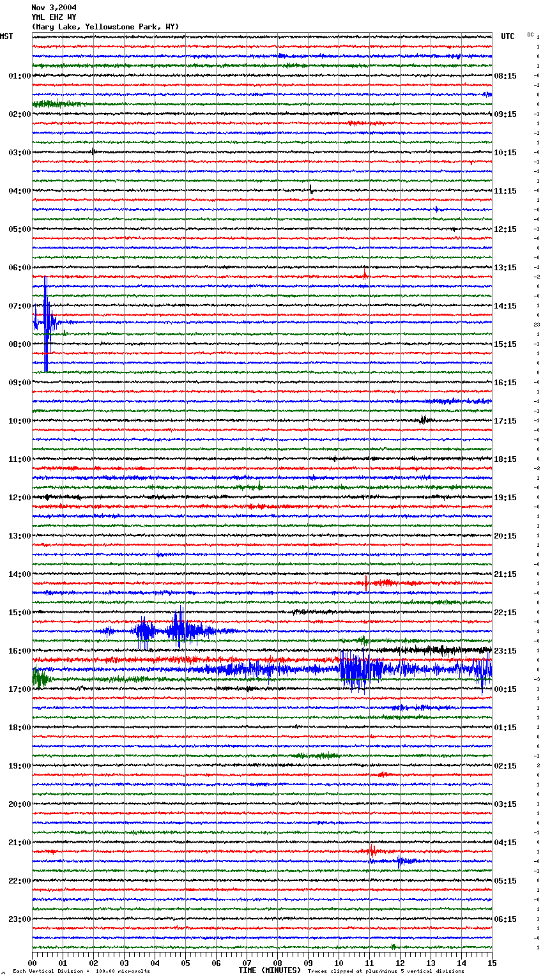This screenshot has height=980, width=543.
Task: Click the MST timezone header
Action: point(6,36)
